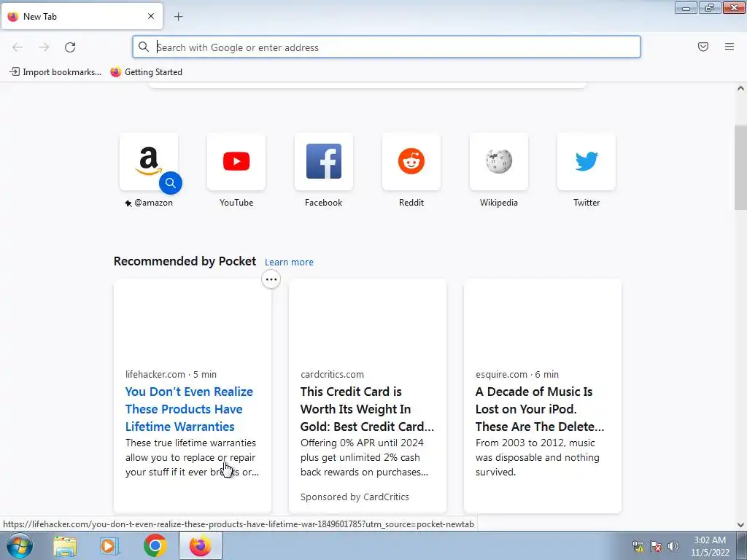Click the Learn more link near Pocket
Viewport: 747px width, 560px height.
tap(289, 262)
